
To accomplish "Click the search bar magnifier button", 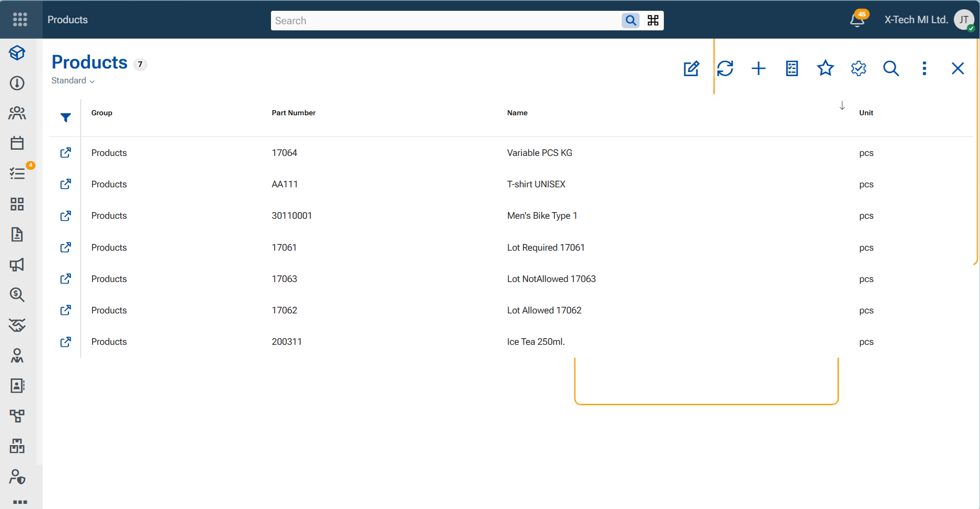I will click(x=631, y=21).
